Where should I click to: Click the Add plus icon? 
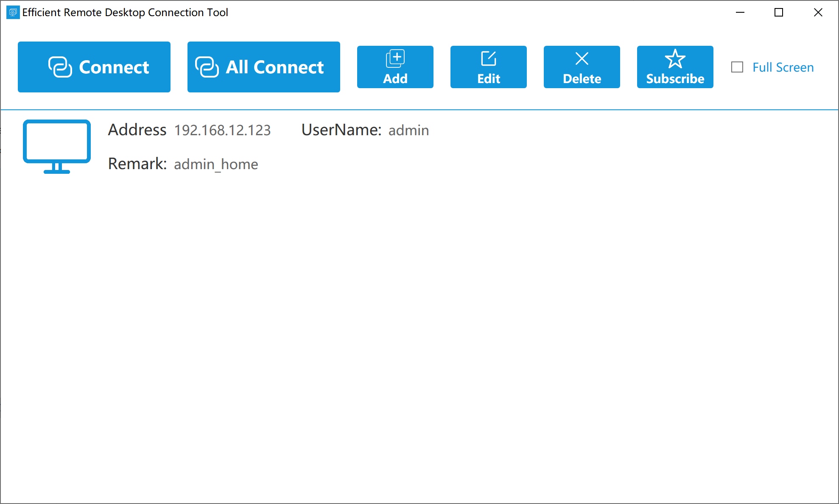(395, 58)
